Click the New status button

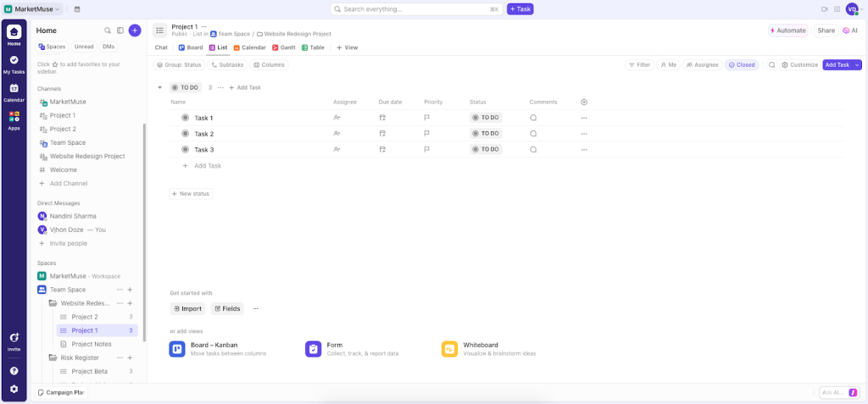(x=191, y=194)
